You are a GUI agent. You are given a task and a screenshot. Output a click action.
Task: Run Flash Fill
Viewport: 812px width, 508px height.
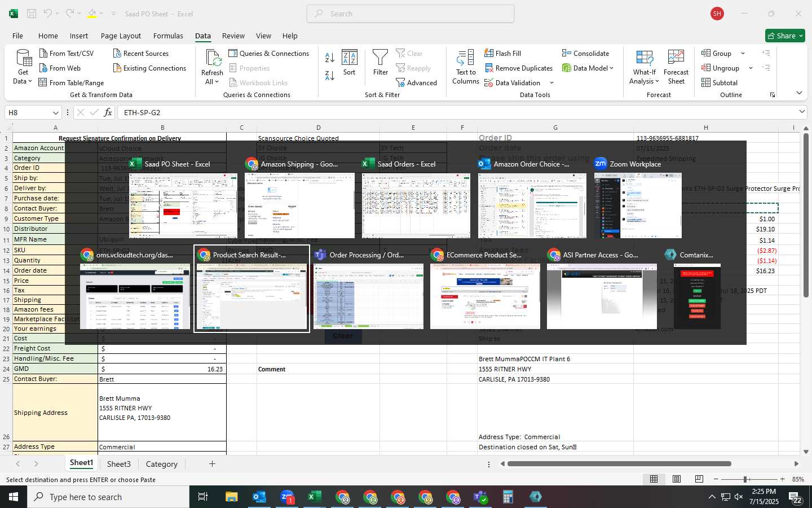click(x=502, y=53)
